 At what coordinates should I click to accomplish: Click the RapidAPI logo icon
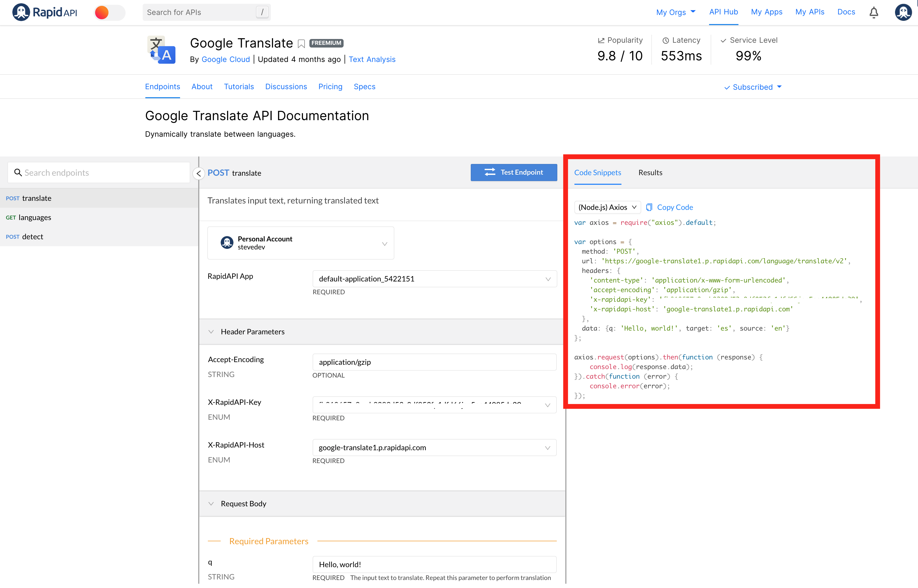coord(20,11)
